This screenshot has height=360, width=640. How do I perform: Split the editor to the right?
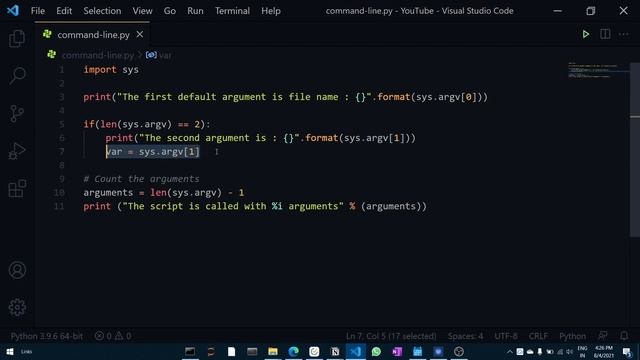coord(605,34)
